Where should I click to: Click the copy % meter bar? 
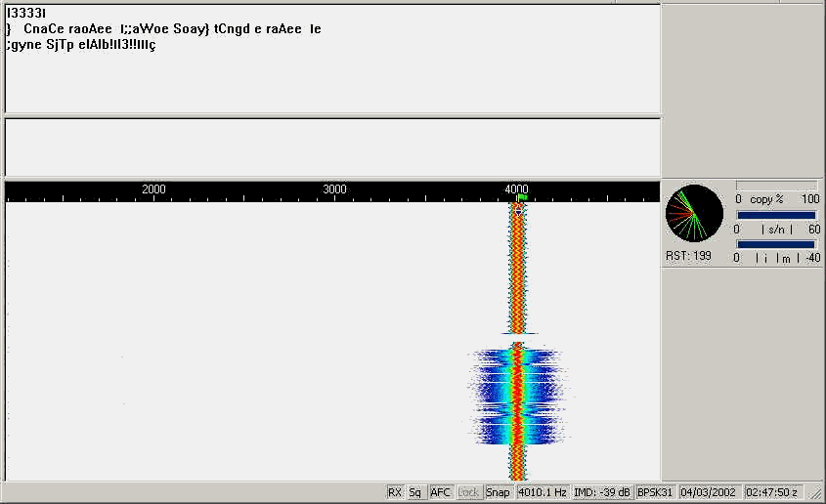(x=776, y=186)
